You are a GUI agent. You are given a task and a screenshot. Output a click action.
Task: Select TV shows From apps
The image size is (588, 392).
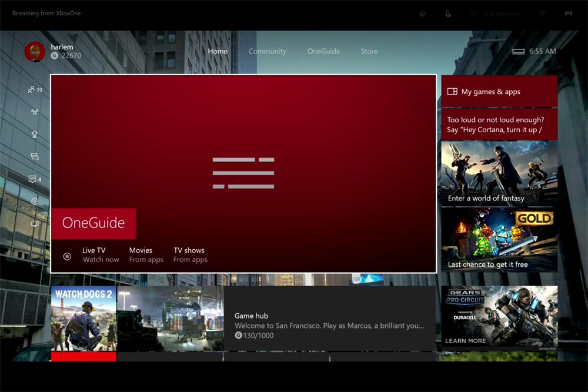coord(190,255)
